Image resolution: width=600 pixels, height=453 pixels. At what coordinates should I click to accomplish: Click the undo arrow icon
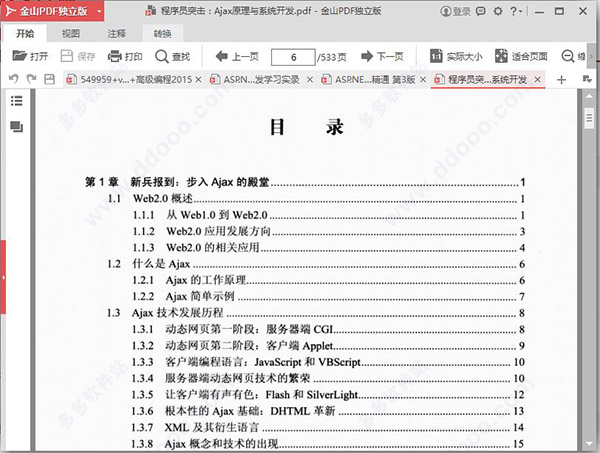pyautogui.click(x=13, y=79)
